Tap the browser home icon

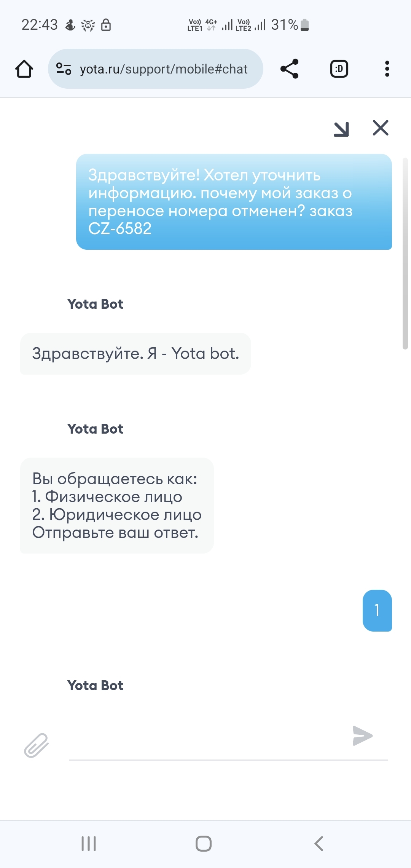click(24, 69)
